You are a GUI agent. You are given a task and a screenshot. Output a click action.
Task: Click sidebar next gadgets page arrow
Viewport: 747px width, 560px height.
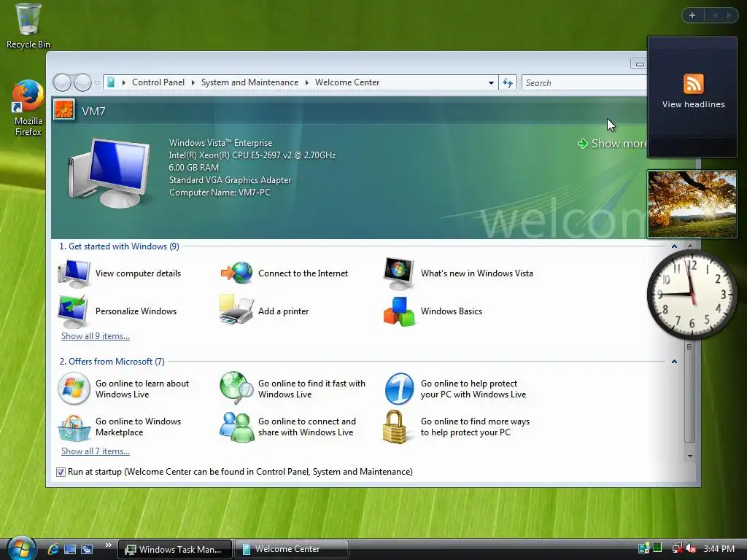(729, 15)
